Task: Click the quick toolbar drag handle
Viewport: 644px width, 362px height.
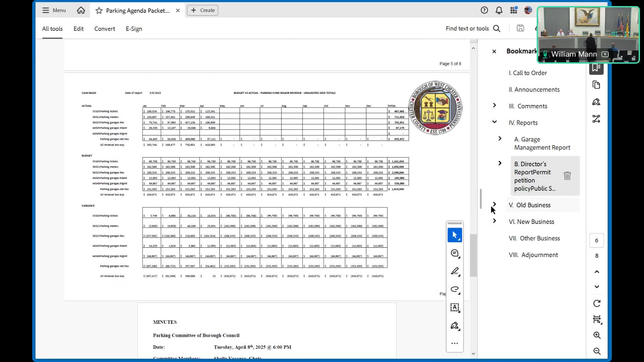Action: tap(455, 223)
